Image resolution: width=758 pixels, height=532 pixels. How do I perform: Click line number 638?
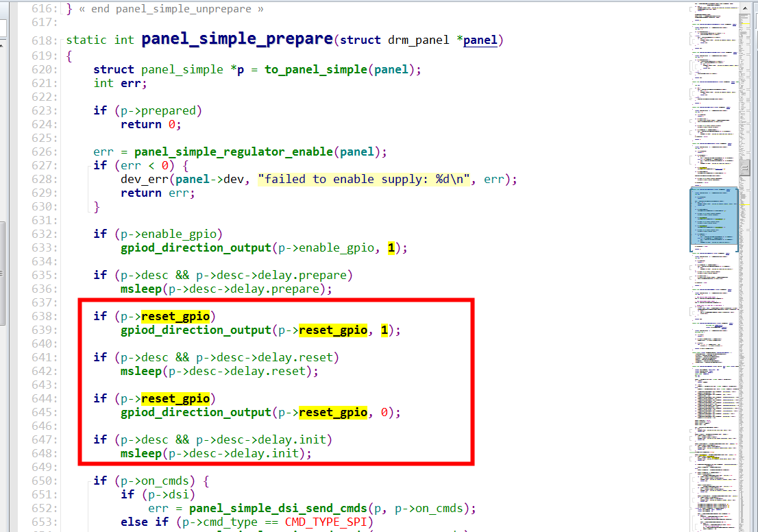pos(44,316)
